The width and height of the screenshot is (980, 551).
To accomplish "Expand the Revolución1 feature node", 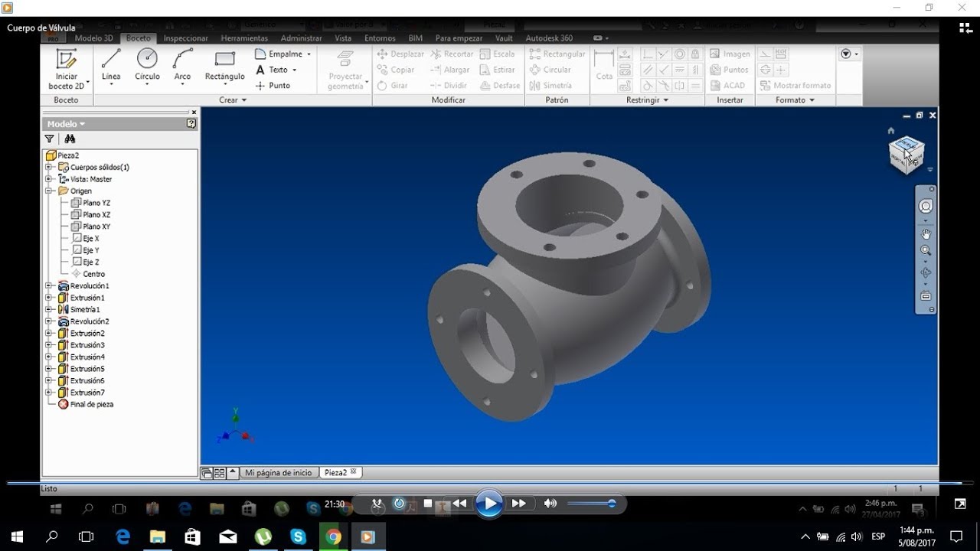I will coord(48,285).
